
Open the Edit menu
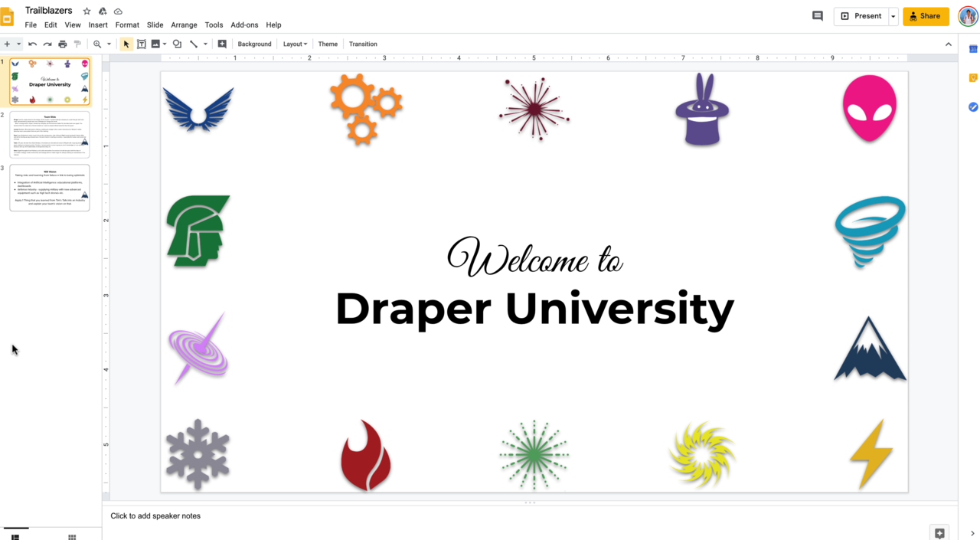point(51,25)
